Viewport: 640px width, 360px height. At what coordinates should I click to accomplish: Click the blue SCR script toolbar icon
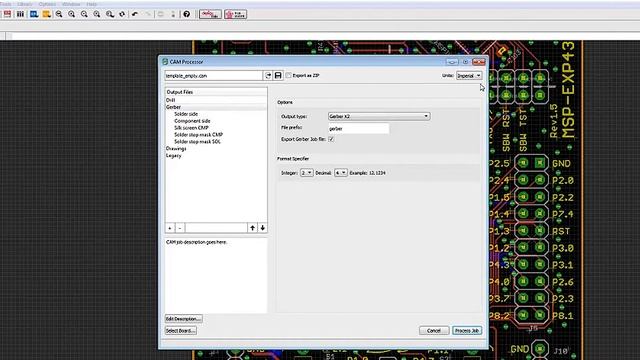(x=34, y=14)
